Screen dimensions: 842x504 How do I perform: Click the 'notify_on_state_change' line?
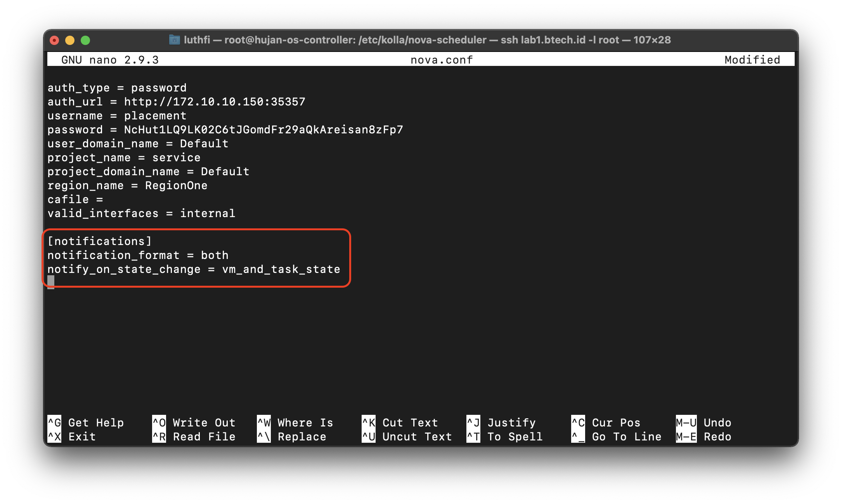pyautogui.click(x=194, y=269)
